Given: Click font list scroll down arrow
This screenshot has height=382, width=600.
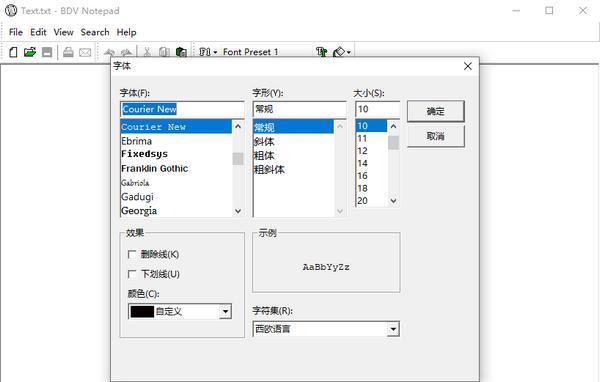Looking at the screenshot, I should (238, 211).
